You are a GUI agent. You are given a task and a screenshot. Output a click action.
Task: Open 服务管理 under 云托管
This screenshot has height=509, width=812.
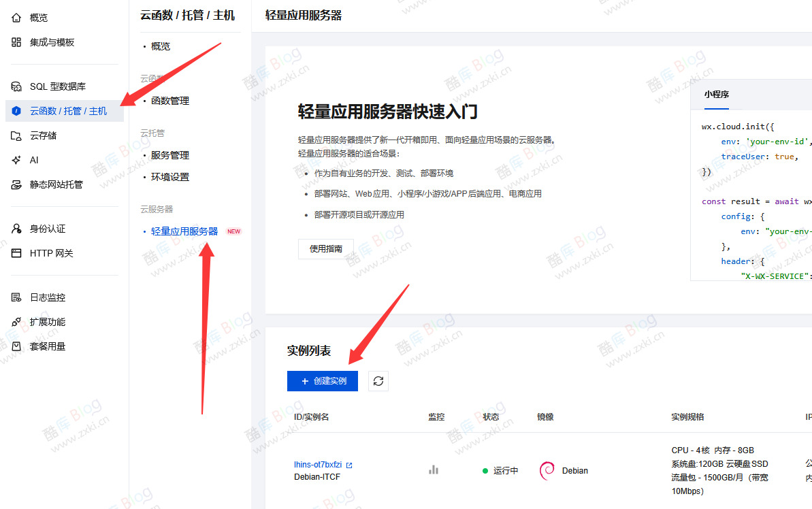click(x=170, y=155)
